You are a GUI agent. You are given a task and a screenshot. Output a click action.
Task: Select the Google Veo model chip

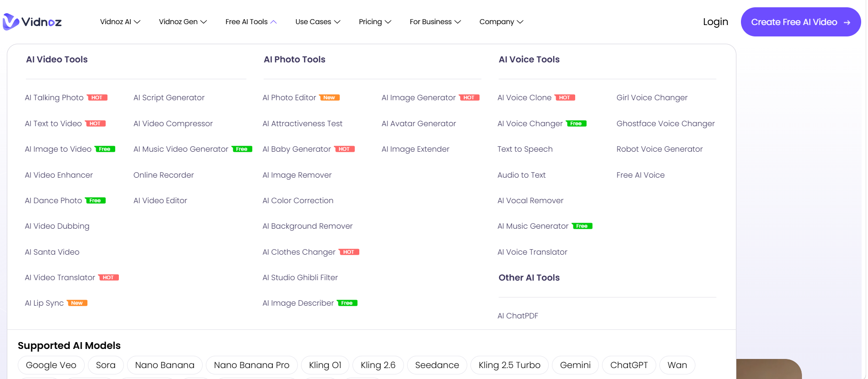click(51, 365)
